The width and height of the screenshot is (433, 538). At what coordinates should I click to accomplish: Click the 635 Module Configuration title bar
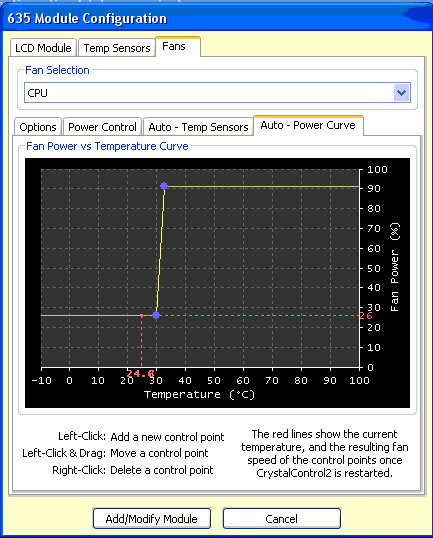click(x=216, y=19)
